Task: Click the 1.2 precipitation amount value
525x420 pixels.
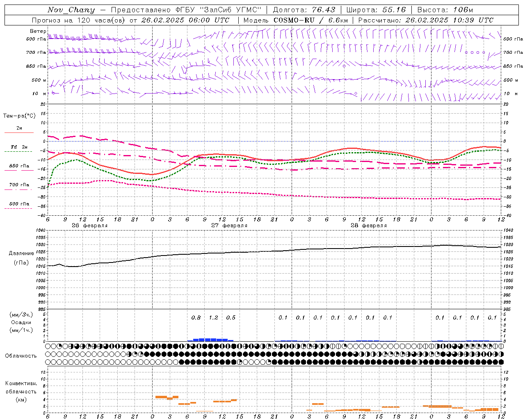Action: [x=213, y=317]
